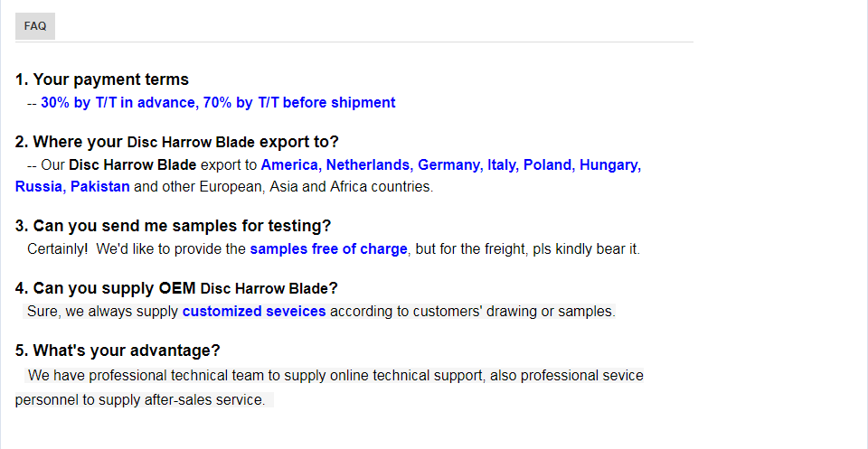
Task: Click the "Your payment terms" question heading
Action: [102, 80]
